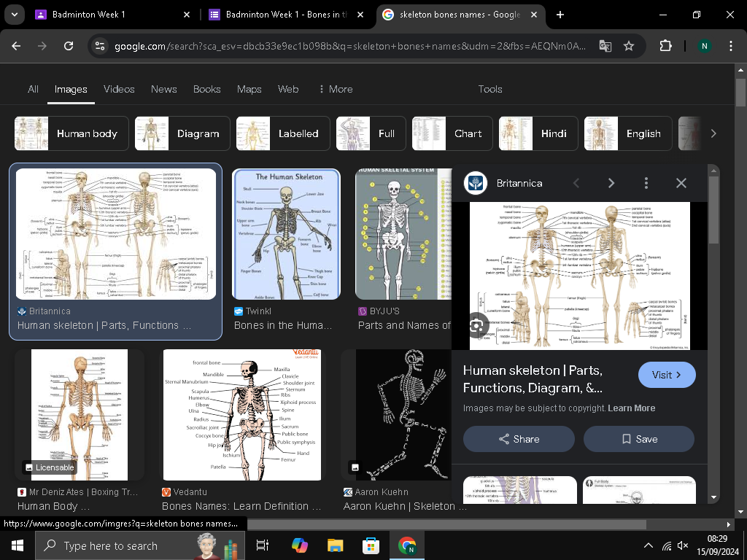747x560 pixels.
Task: Unmute the volume tray icon
Action: tap(683, 545)
